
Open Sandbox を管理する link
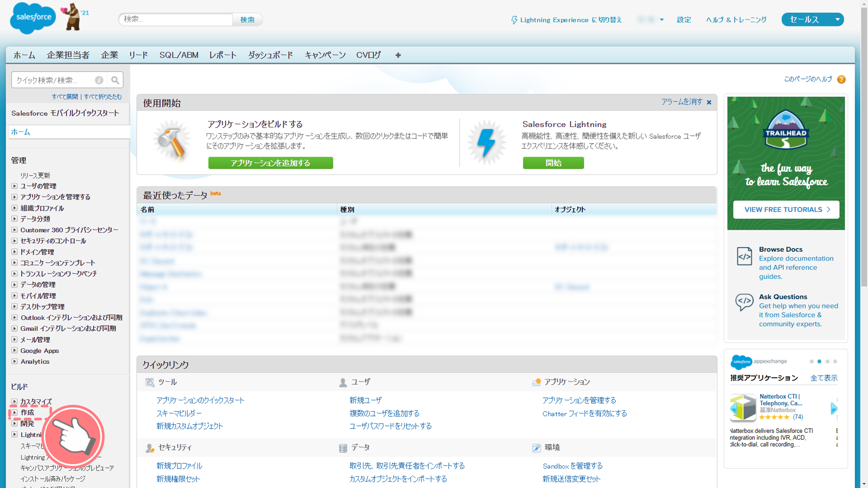572,466
